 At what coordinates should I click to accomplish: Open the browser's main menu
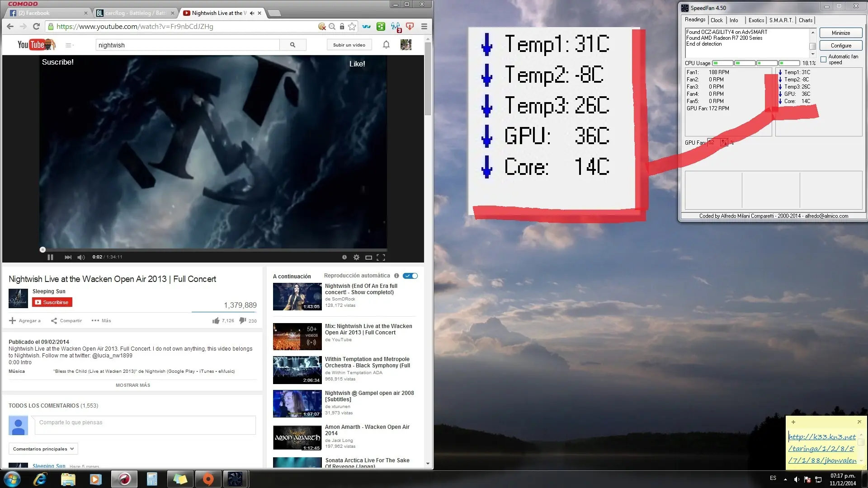point(424,27)
